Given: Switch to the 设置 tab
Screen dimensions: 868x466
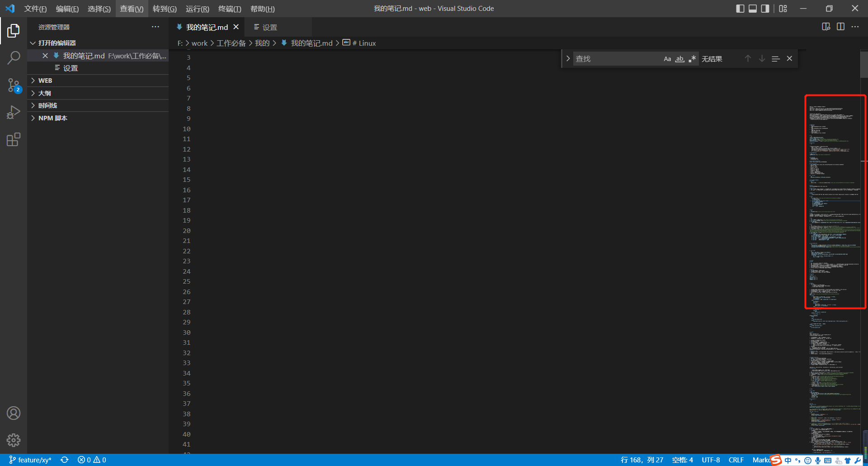Looking at the screenshot, I should [x=270, y=27].
